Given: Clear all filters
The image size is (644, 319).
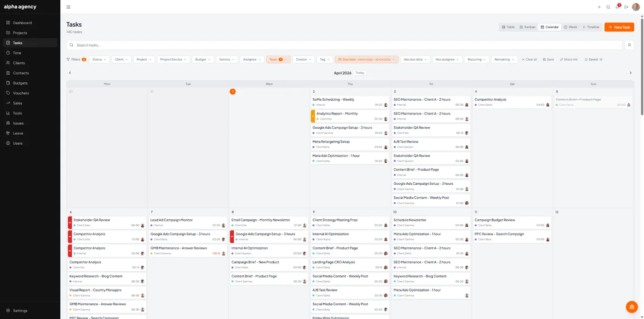Looking at the screenshot, I should [529, 59].
